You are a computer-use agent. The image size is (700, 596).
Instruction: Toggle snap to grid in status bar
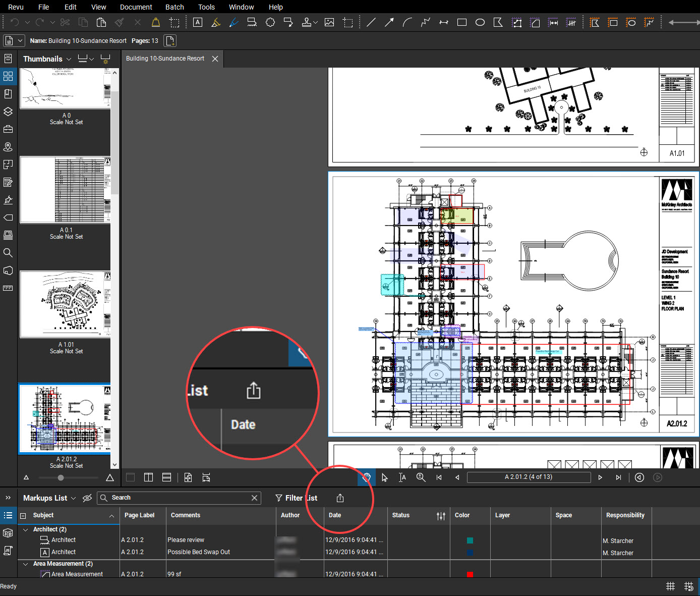click(688, 586)
